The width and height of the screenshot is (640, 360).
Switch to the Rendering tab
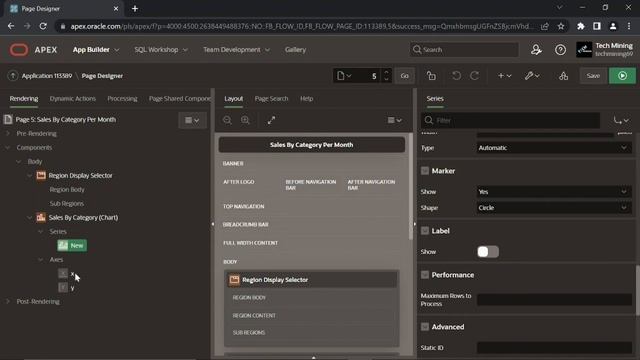coord(24,98)
